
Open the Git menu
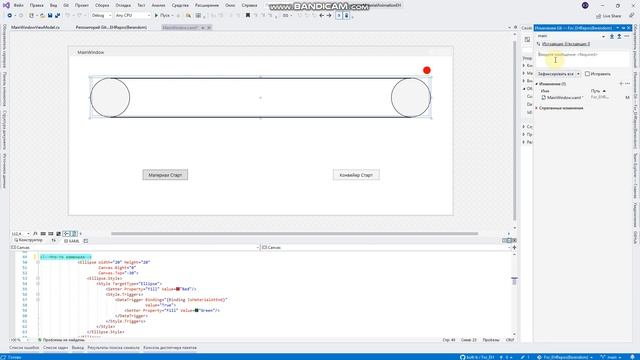click(x=66, y=5)
